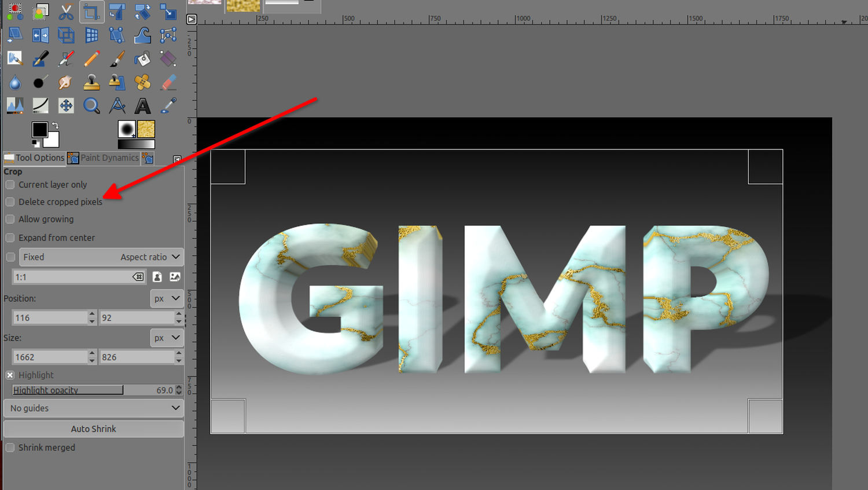Open the active gradient preview bar
Screen dimensions: 868x490
[137, 144]
